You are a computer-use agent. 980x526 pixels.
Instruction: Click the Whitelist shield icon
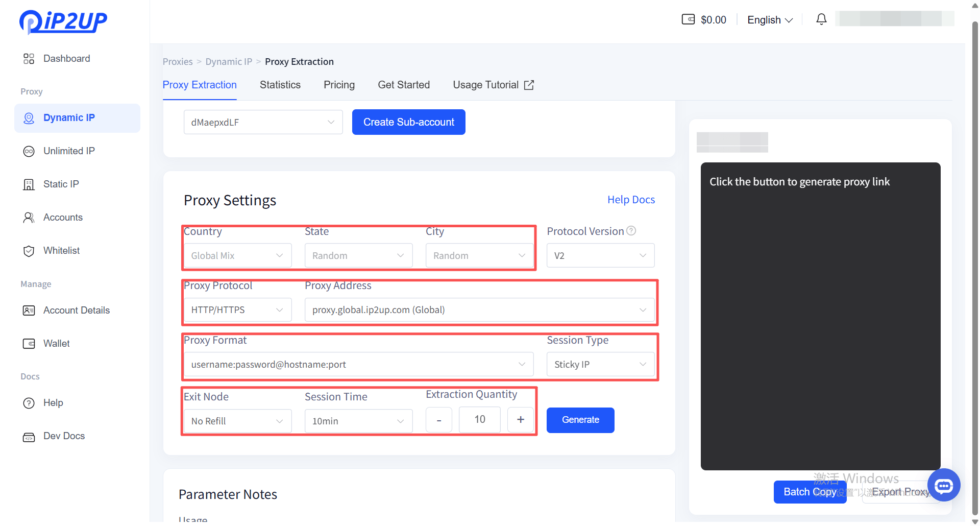point(29,251)
